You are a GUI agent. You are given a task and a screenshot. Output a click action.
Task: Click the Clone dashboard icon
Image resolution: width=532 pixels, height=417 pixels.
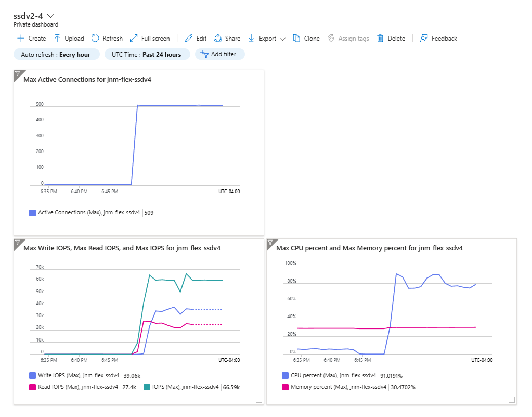(296, 39)
